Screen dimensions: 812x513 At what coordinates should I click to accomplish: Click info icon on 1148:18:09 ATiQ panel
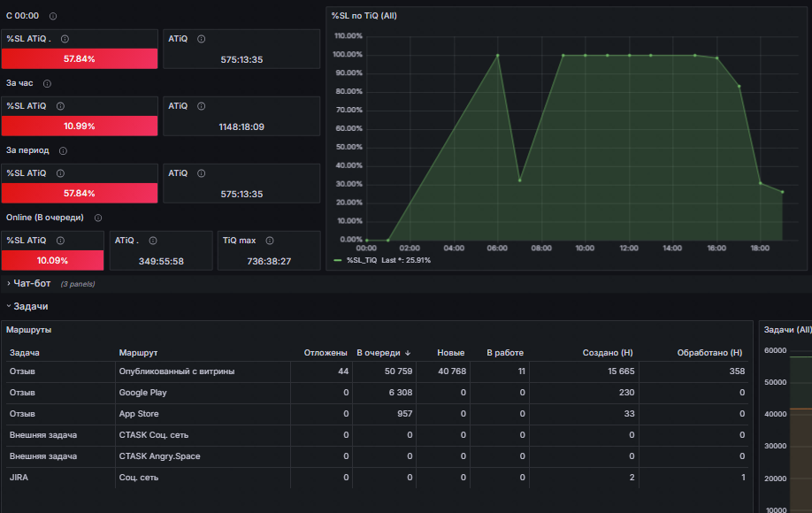coord(202,106)
